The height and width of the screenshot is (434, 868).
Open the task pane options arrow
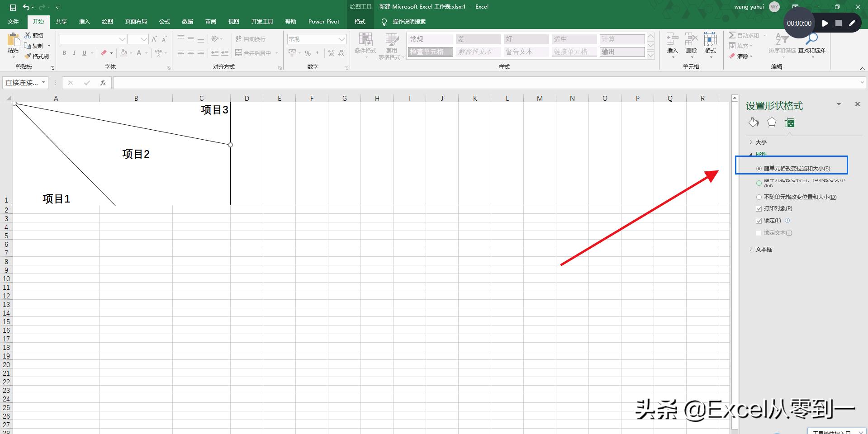point(839,104)
